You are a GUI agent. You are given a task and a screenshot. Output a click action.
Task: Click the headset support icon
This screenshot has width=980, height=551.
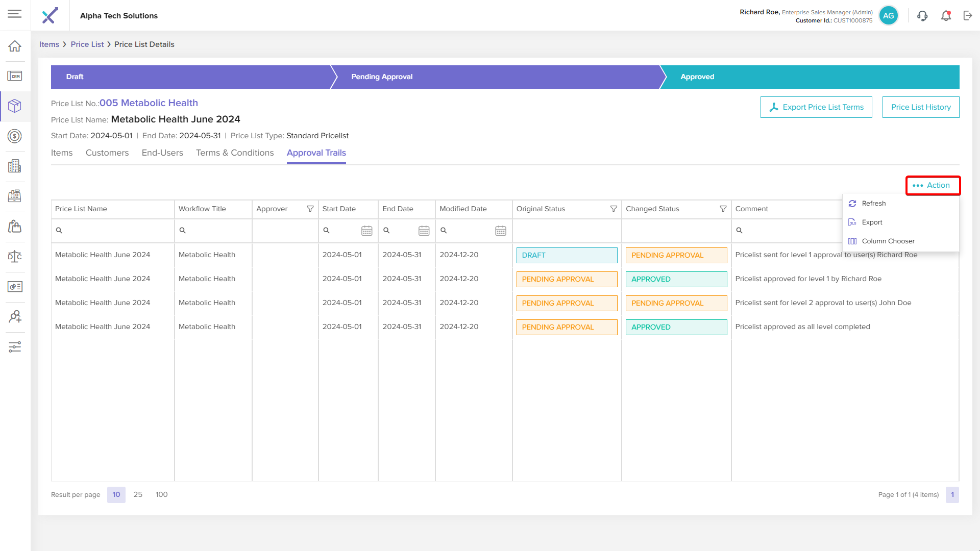(x=922, y=16)
